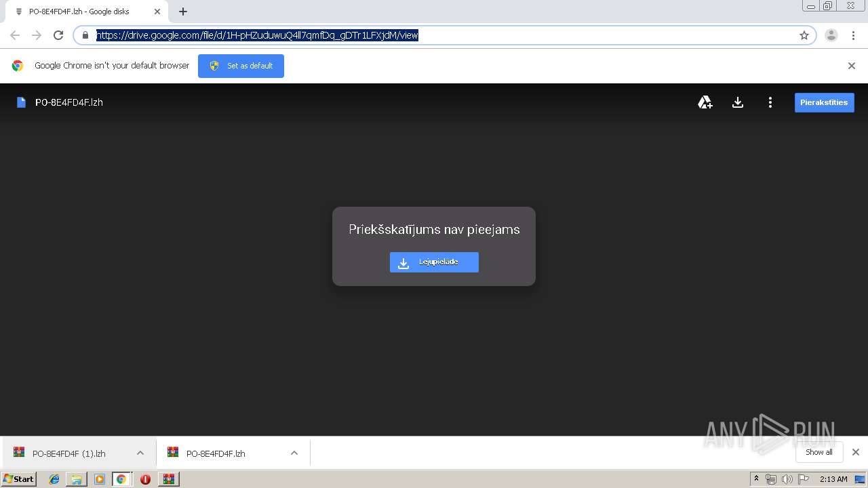Click Show desktop icon next to the clock
This screenshot has width=868, height=488.
(860, 479)
